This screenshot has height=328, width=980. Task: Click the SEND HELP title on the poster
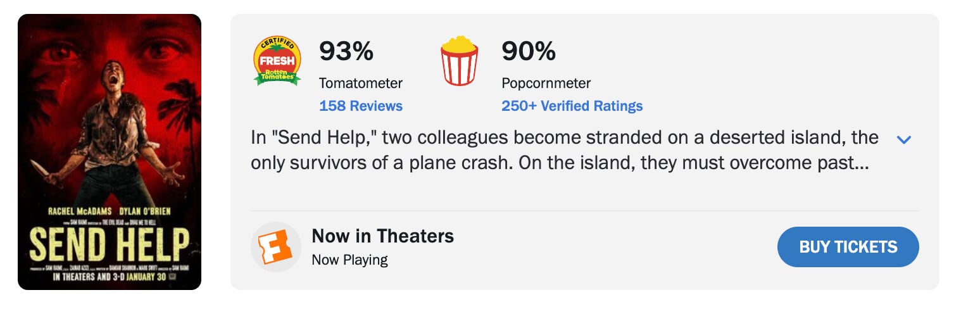tap(110, 244)
